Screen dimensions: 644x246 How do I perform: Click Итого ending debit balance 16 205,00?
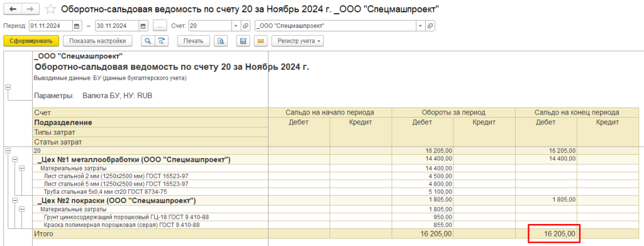560,234
